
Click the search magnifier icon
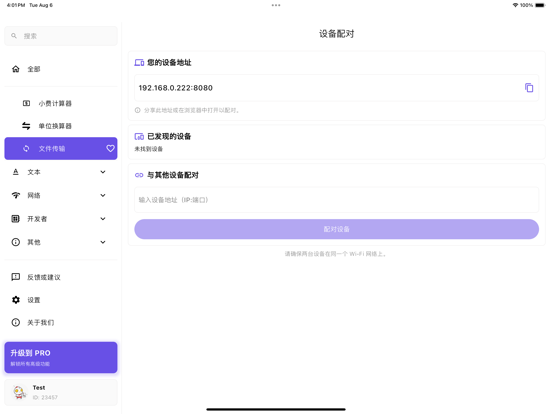point(14,36)
